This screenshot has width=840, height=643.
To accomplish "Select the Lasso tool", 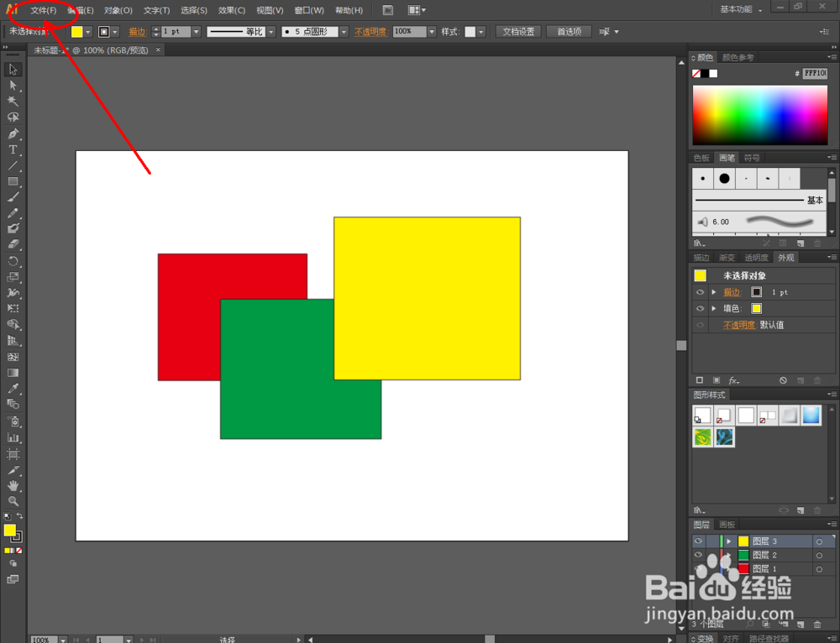I will point(13,118).
